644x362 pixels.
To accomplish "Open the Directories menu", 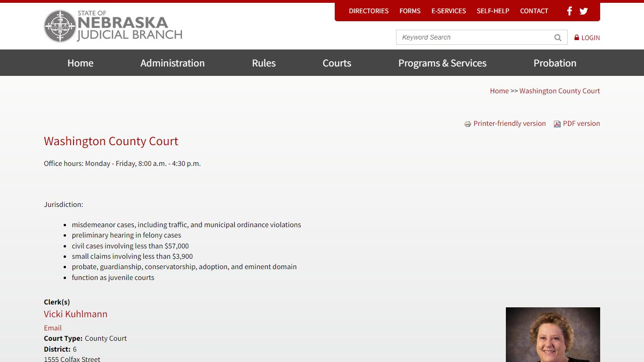I will point(369,11).
